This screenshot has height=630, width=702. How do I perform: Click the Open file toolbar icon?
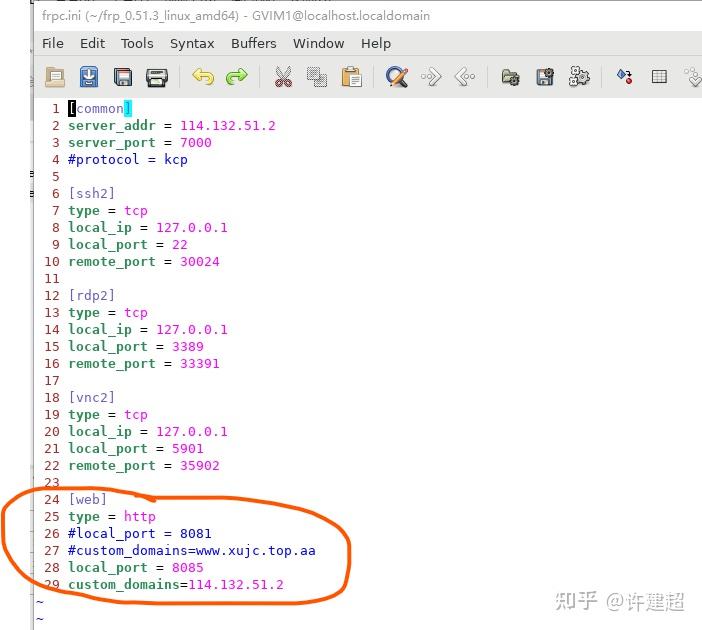[x=55, y=77]
